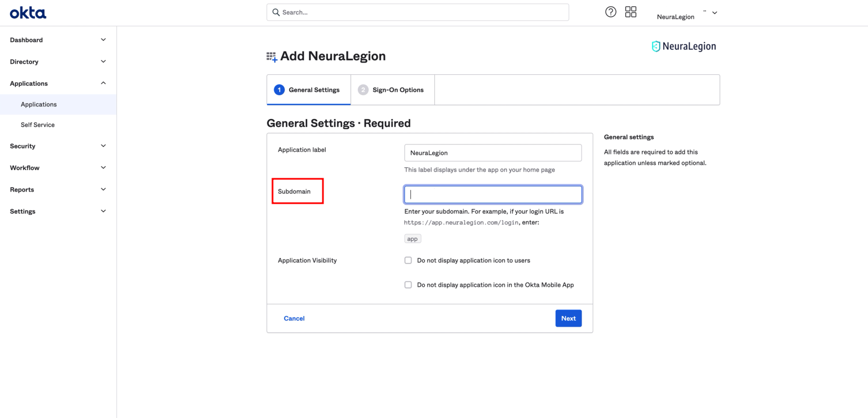This screenshot has height=418, width=868.
Task: Check Do not display application icon to users
Action: [x=408, y=260]
